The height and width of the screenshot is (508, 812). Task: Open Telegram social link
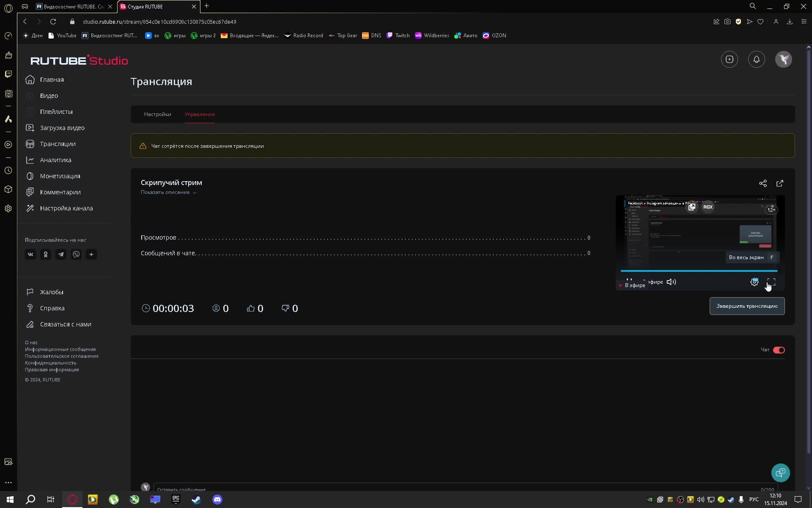(61, 254)
